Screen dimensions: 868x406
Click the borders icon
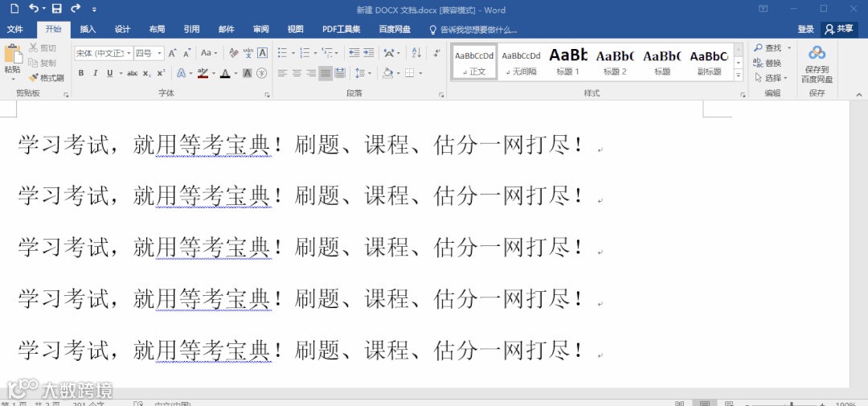pyautogui.click(x=410, y=73)
